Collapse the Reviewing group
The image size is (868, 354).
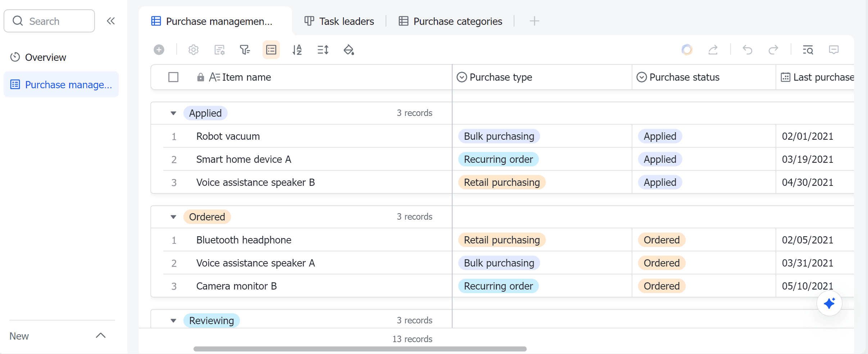(173, 321)
